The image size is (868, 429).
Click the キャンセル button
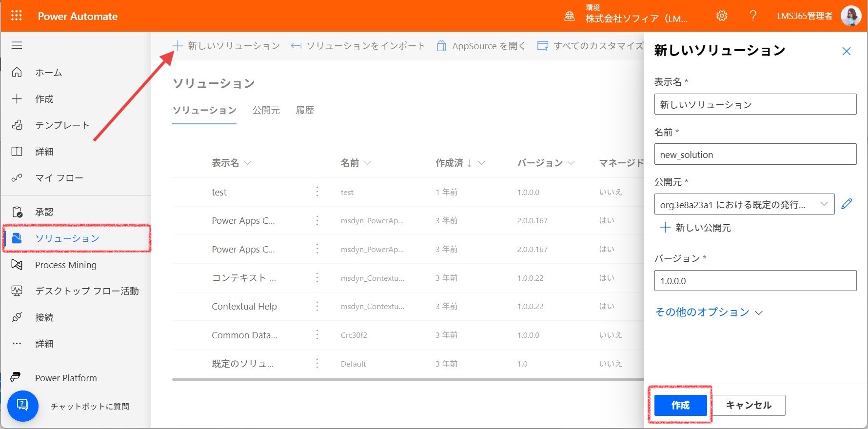pyautogui.click(x=749, y=405)
